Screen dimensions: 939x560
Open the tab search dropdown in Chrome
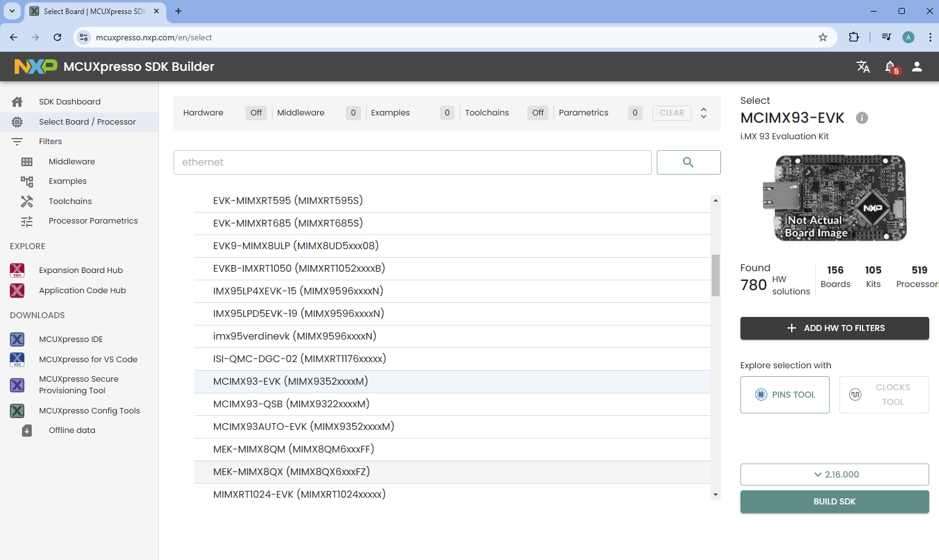[12, 11]
